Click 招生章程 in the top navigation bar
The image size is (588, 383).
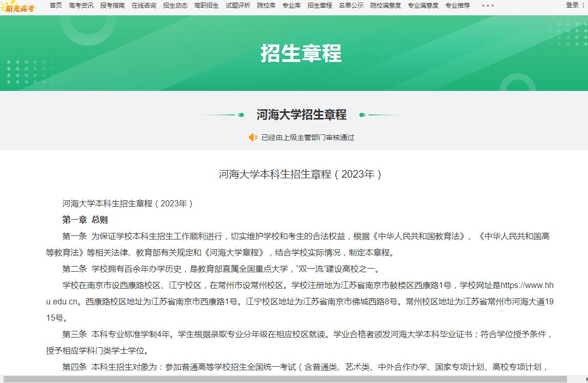pos(320,5)
